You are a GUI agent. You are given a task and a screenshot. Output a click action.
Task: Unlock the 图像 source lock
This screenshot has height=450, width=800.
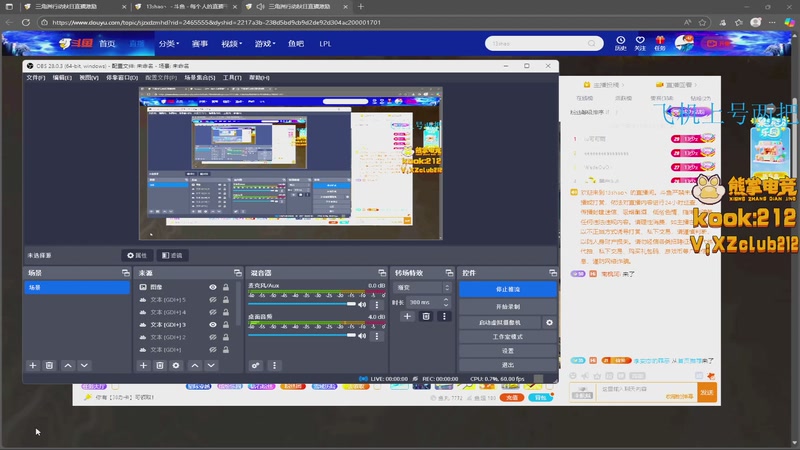click(226, 287)
